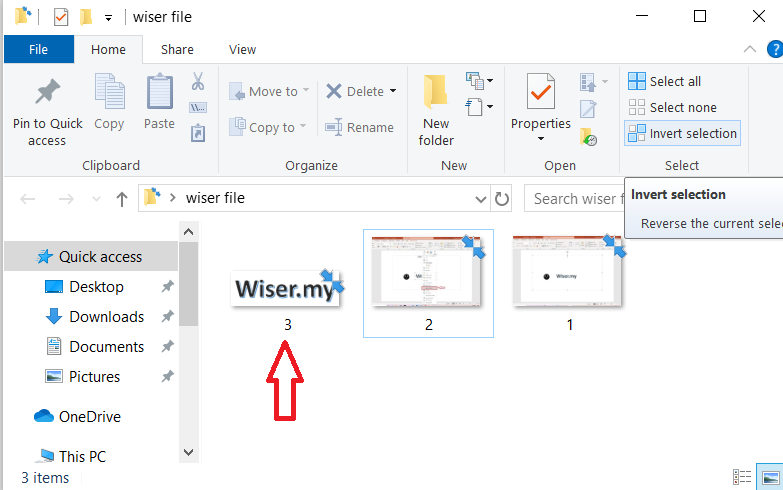Click the Paste clipboard icon

pos(160,91)
